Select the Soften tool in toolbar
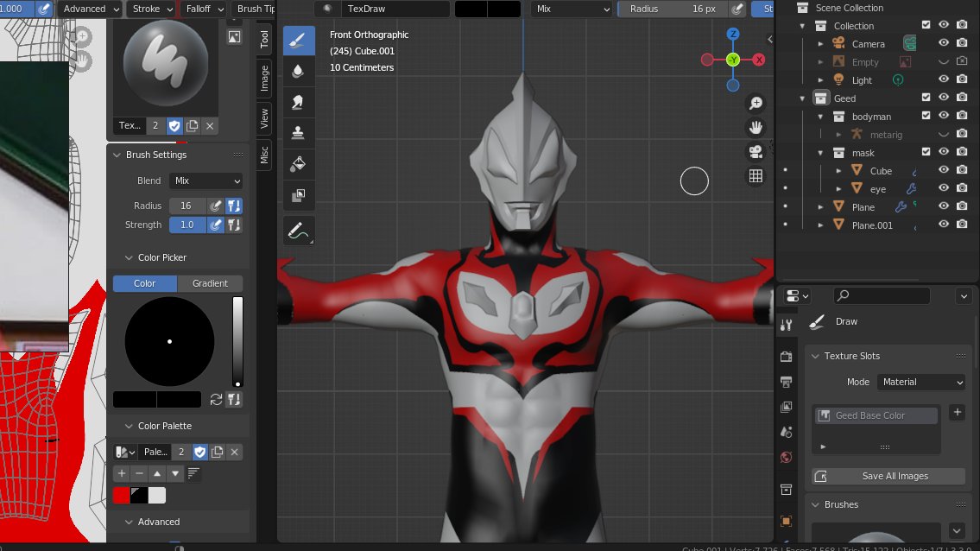980x551 pixels. 299,71
